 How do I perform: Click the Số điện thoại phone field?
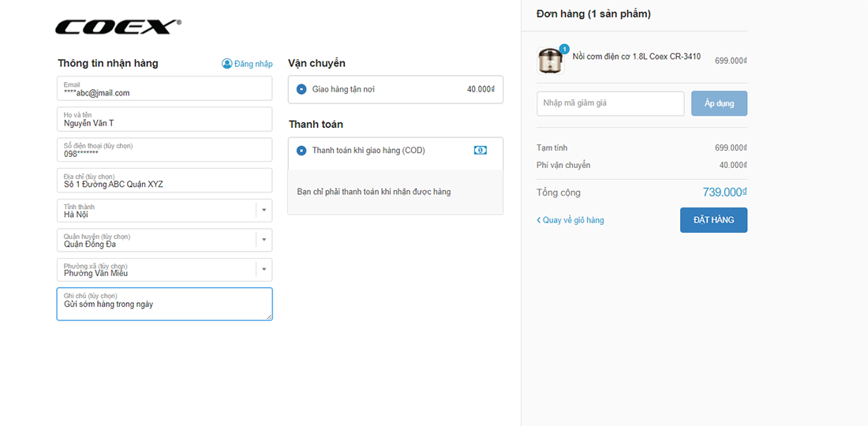tap(164, 150)
